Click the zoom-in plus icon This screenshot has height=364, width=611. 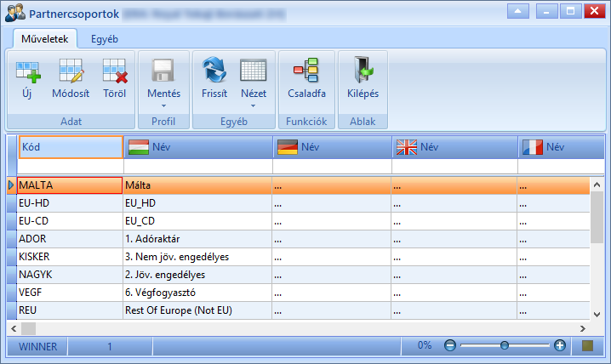coord(560,345)
